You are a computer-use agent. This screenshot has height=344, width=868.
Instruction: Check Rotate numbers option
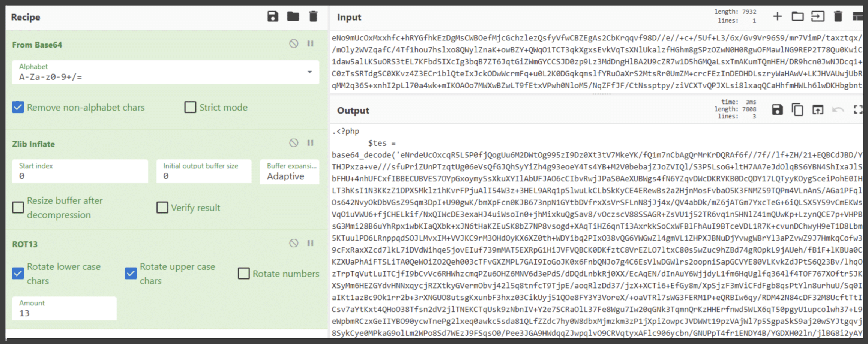(244, 274)
